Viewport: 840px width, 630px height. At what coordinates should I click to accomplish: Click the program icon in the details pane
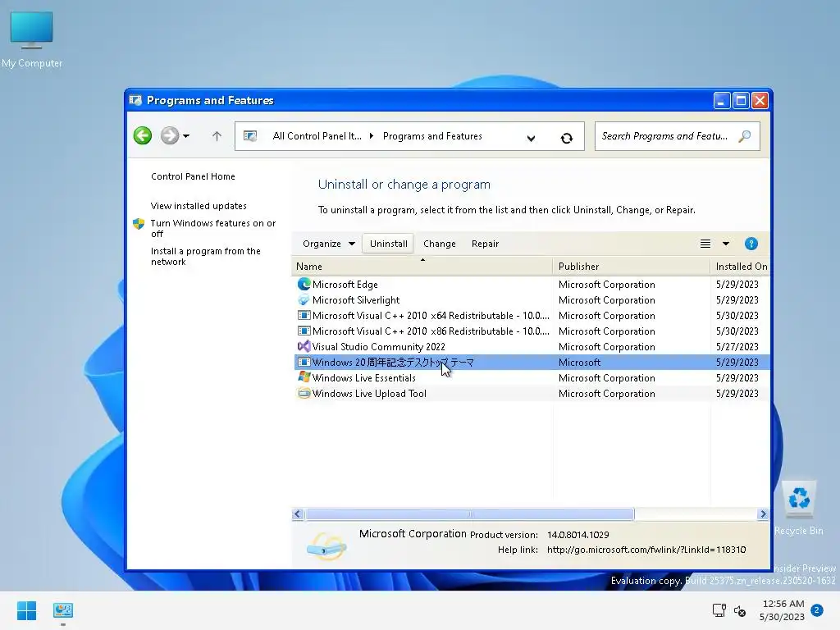click(x=326, y=546)
